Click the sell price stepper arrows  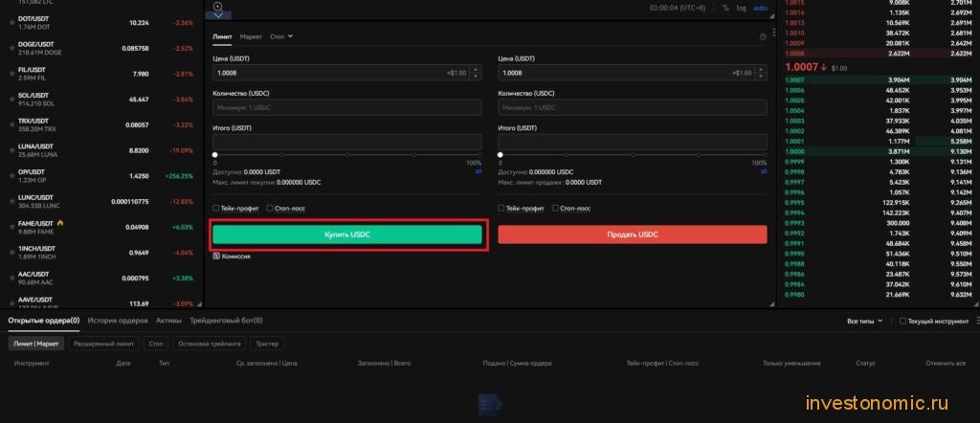(x=761, y=73)
